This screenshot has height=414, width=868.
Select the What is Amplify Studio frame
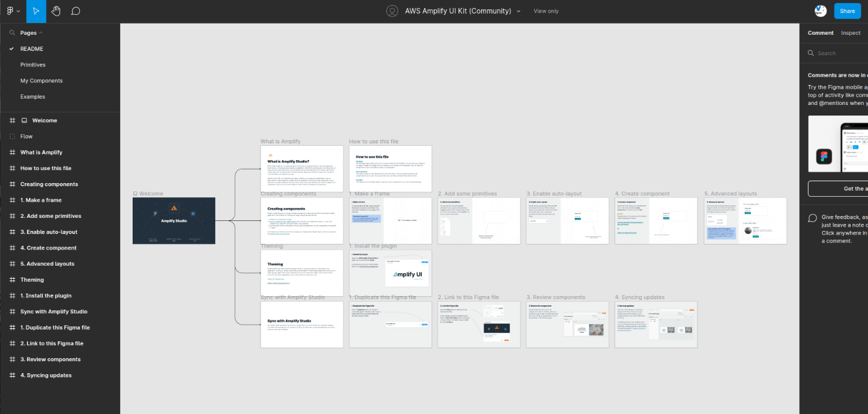tap(302, 168)
